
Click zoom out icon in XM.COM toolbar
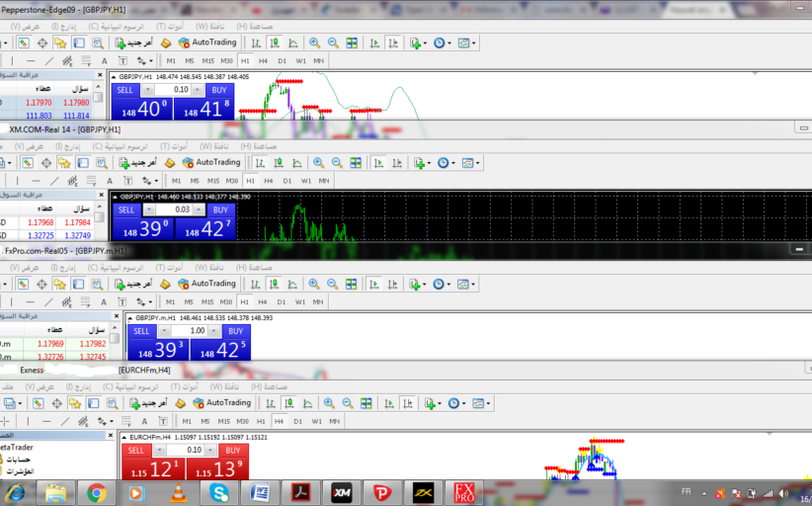tap(337, 162)
